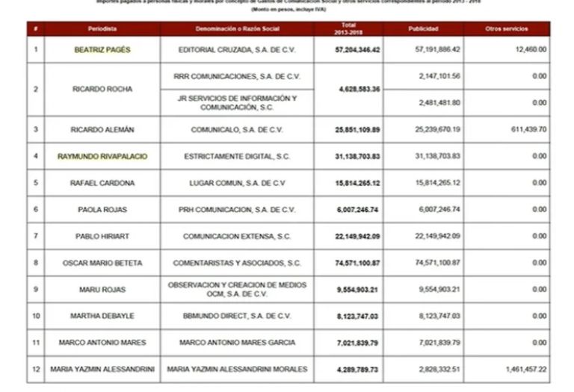This screenshot has height=392, width=574.
Task: Select 'COMUNICACION EXTENSA, S.C.' cell
Action: pos(237,237)
